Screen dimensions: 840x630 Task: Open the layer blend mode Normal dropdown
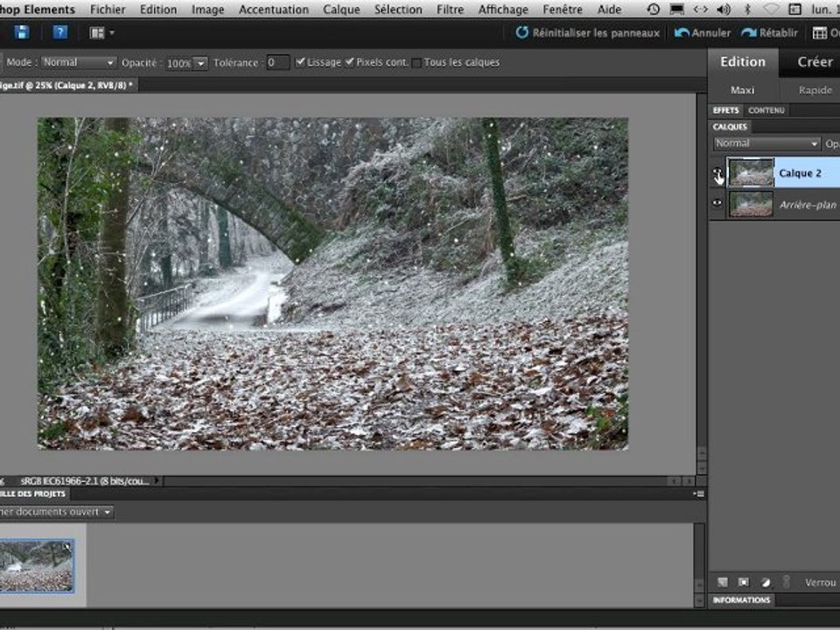tap(766, 143)
